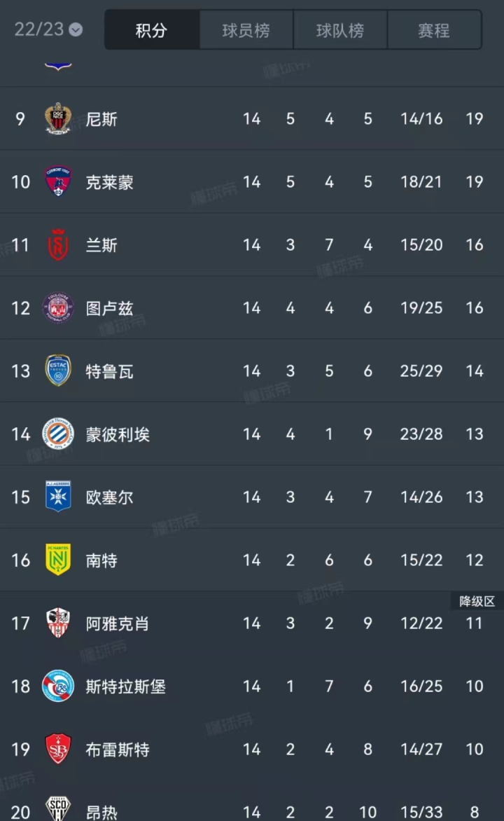Tap the Montpellier (蒙彼利埃) club crest
504x821 pixels.
pyautogui.click(x=58, y=434)
